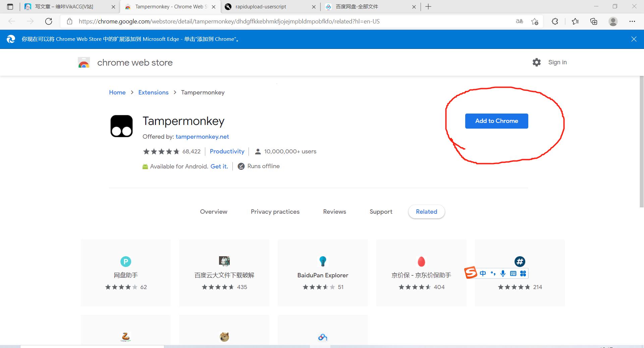
Task: Click the Refresh page icon
Action: pyautogui.click(x=49, y=21)
